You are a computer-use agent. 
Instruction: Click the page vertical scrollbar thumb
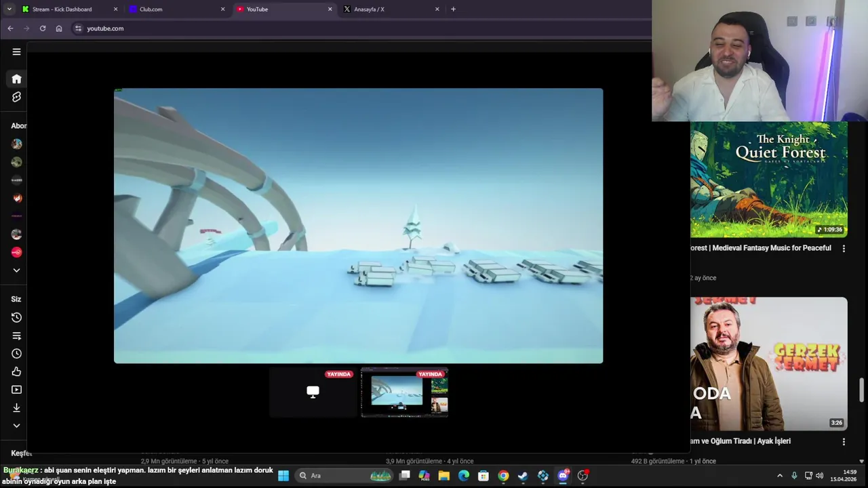(862, 390)
